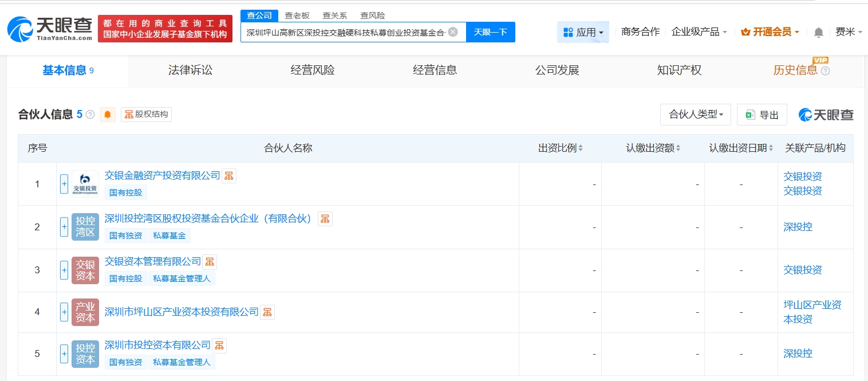Click the 股权结构 button

coord(147,115)
